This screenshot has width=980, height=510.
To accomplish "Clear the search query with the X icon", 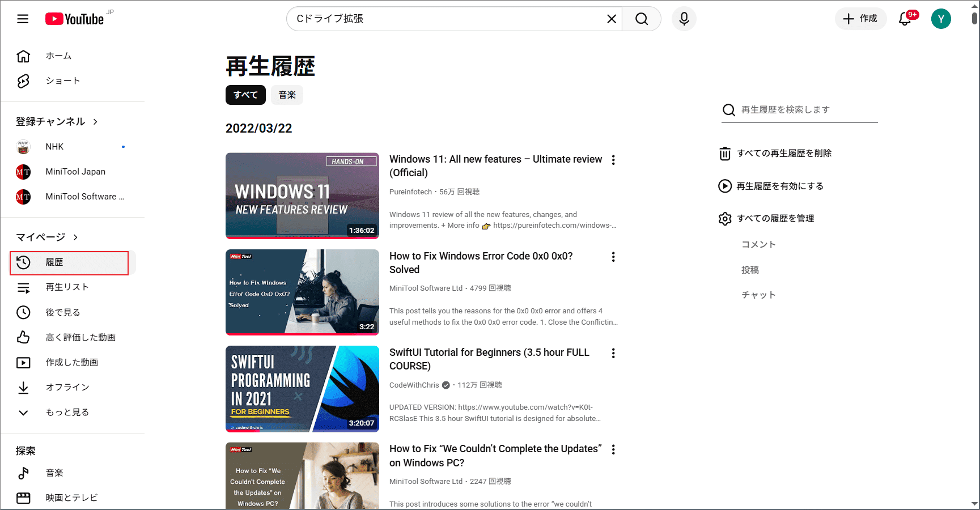I will point(611,19).
